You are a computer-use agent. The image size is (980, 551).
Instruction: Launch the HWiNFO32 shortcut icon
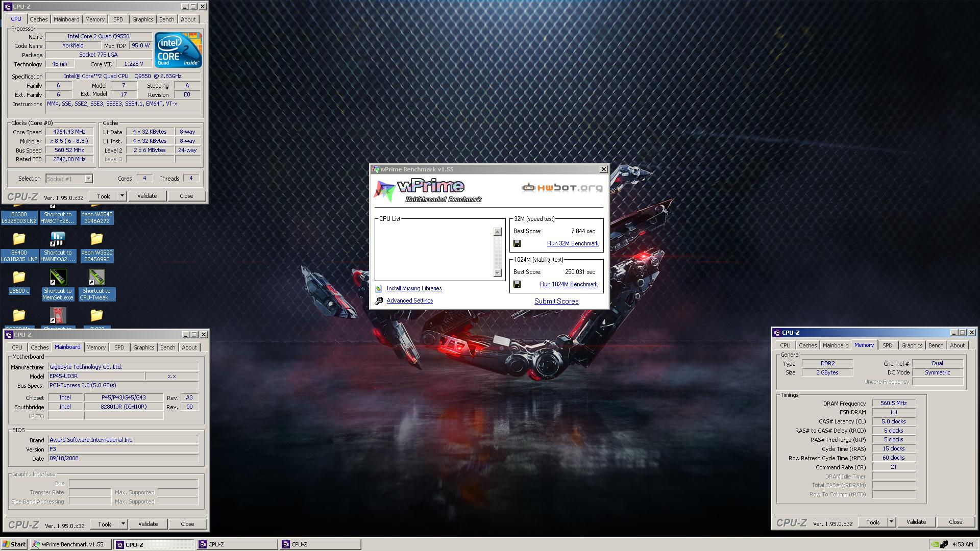coord(58,239)
